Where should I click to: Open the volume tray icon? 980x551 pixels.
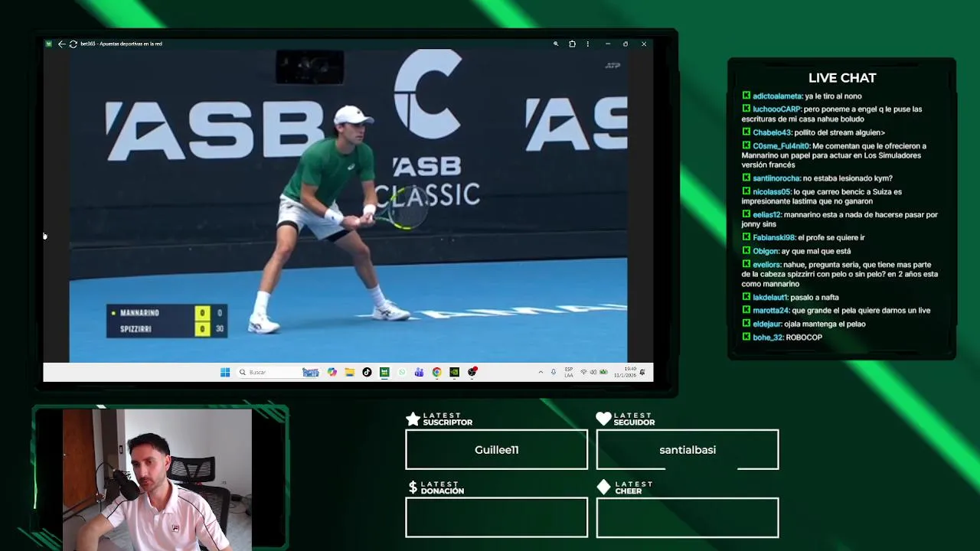coord(593,372)
